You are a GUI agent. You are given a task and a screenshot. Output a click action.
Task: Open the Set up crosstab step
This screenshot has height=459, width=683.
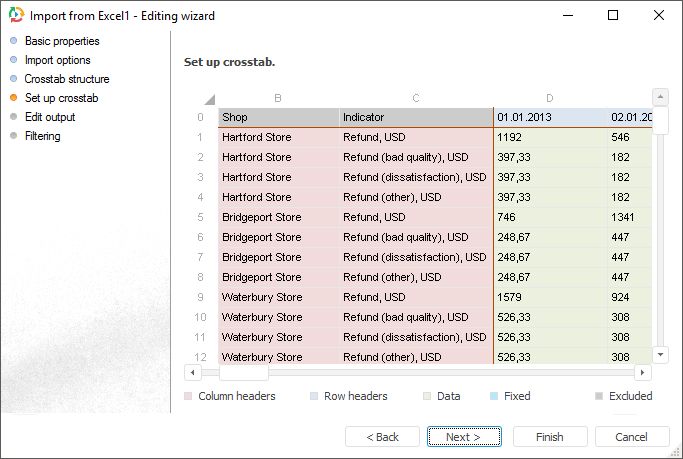[x=61, y=98]
